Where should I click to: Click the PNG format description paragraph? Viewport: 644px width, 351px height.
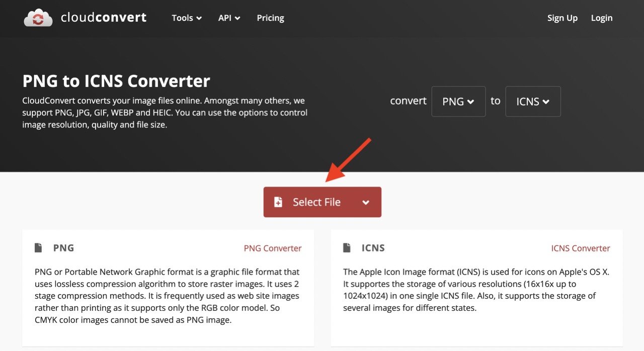(167, 296)
